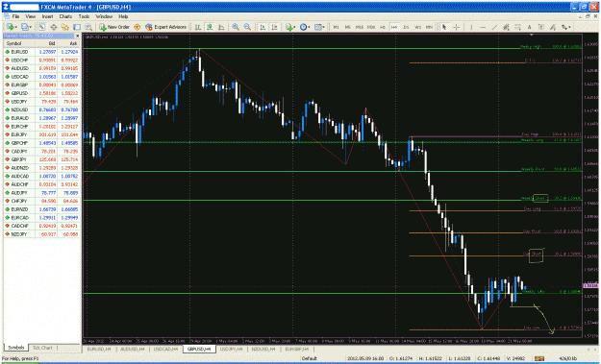
Task: Select the M1 timeframe button
Action: [x=337, y=27]
